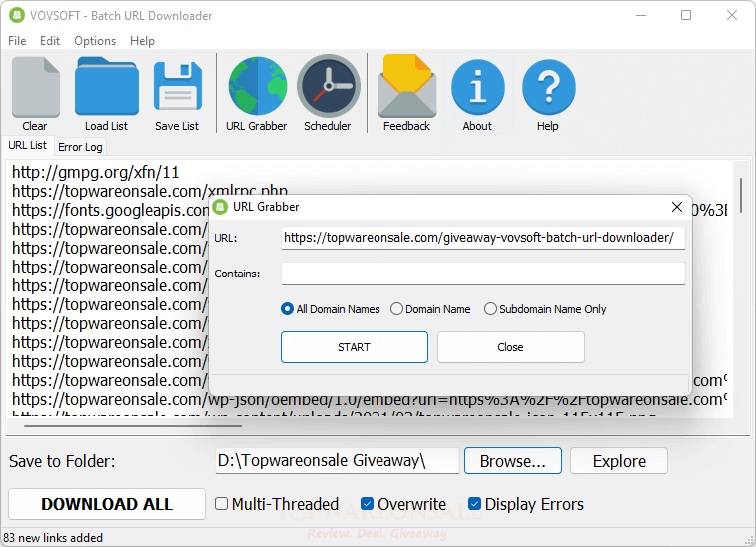
Task: Click the horizontal scrollbar of URL list
Action: coord(133,426)
